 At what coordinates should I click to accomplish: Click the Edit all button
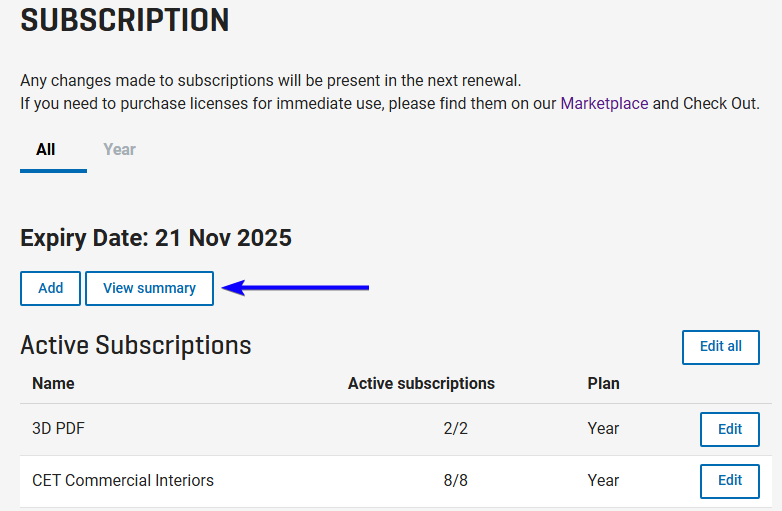pos(721,347)
